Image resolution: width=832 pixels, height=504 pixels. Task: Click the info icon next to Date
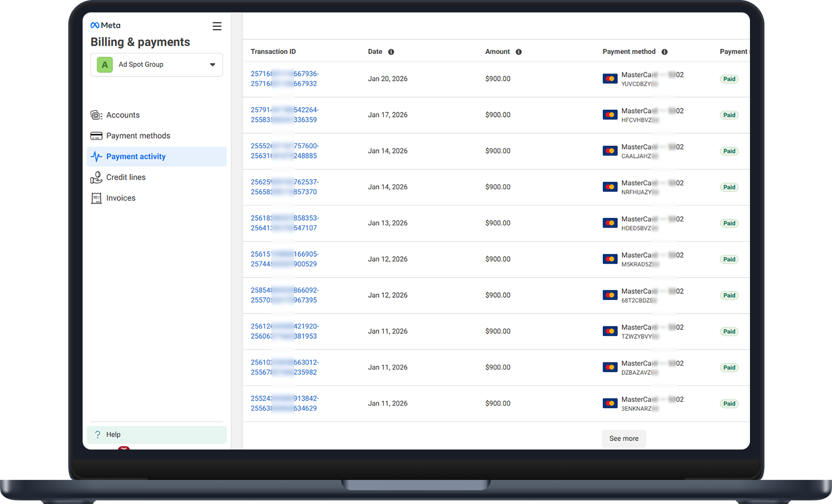coord(391,52)
